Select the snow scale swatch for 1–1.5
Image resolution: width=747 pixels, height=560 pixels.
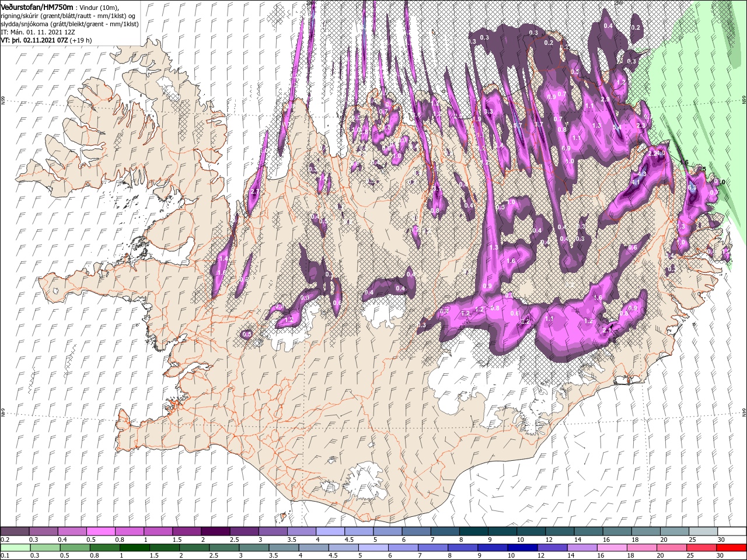click(x=158, y=531)
